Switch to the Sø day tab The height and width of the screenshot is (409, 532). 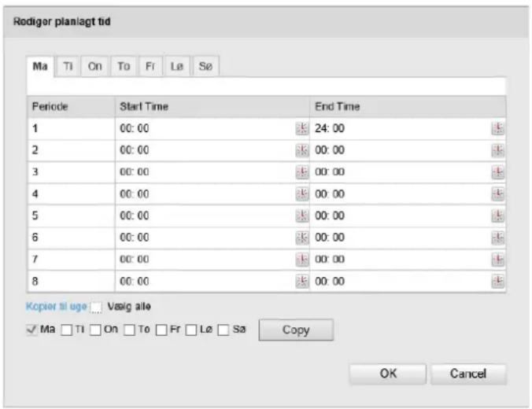point(206,66)
